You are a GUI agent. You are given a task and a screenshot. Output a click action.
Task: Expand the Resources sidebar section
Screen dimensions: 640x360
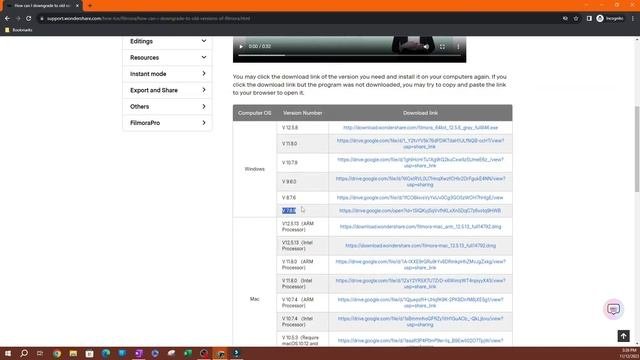click(x=167, y=58)
